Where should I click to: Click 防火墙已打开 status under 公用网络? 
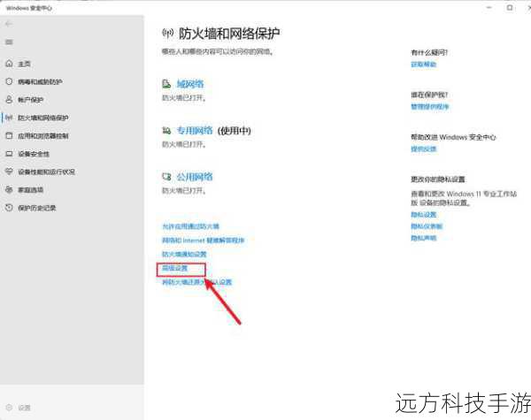click(x=184, y=190)
